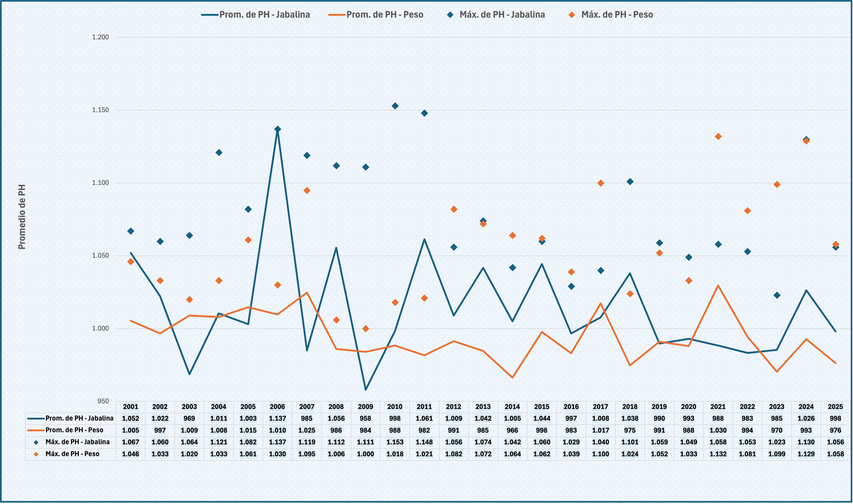853x504 pixels.
Task: Select the 2021 Máx. Peso orange diamond point
Action: (x=718, y=136)
